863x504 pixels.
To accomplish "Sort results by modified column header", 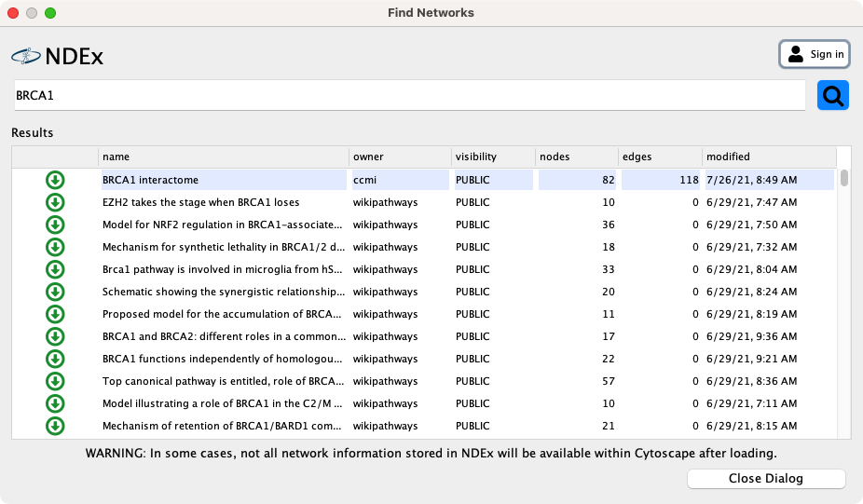I will [x=768, y=157].
